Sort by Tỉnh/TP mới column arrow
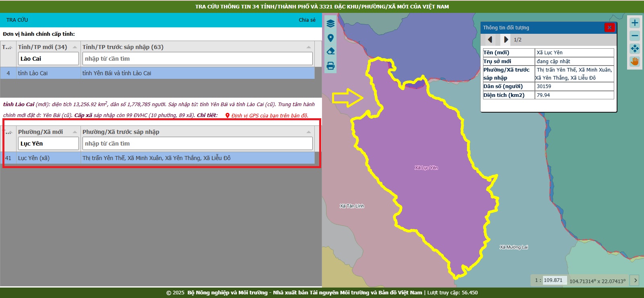The height and width of the screenshot is (298, 644). 75,47
